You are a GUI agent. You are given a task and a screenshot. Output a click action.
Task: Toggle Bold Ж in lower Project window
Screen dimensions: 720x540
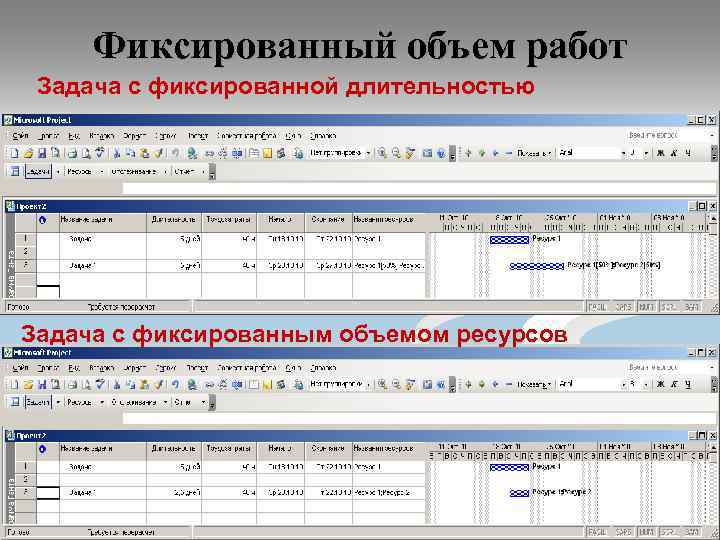(x=660, y=384)
